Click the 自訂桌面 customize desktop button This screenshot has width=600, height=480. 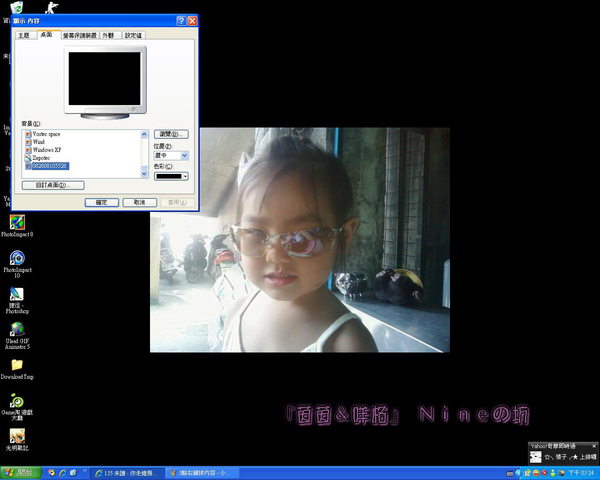pos(53,185)
